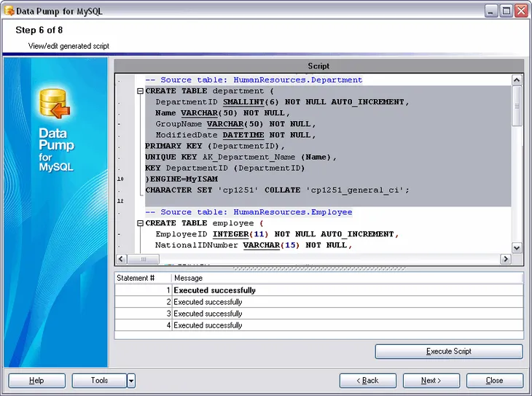Select statement 1 Executed successfully row
The height and width of the screenshot is (396, 532).
[319, 290]
